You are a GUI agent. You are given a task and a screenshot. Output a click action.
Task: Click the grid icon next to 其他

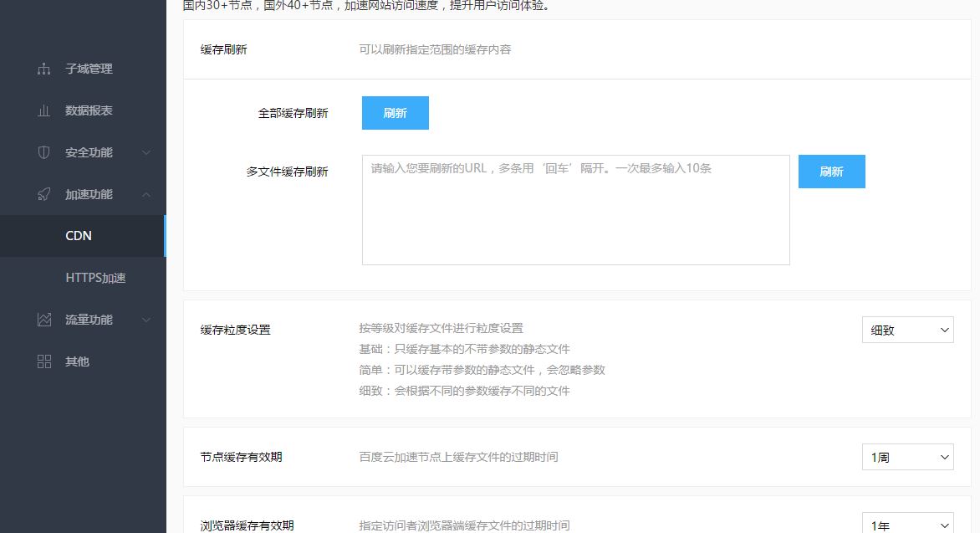tap(43, 361)
